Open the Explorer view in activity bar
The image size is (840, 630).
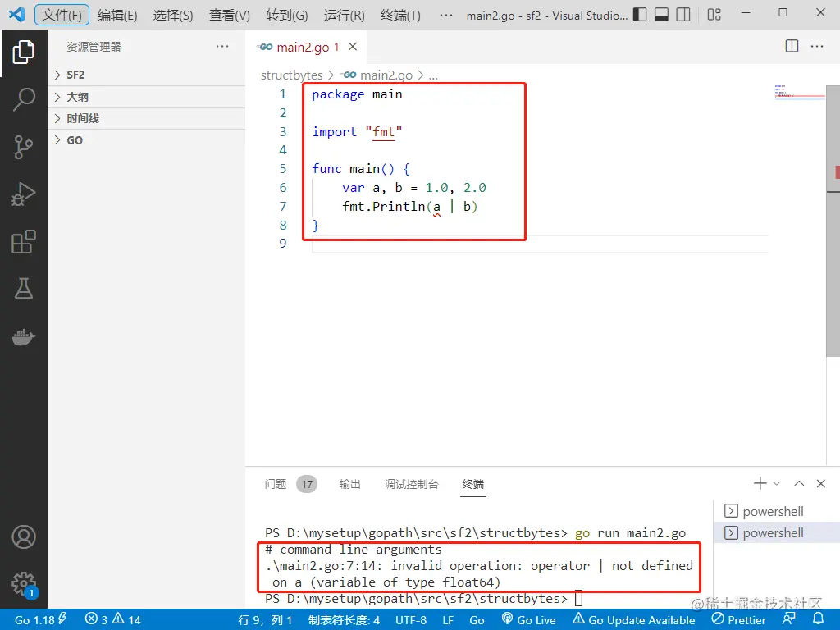pos(24,52)
